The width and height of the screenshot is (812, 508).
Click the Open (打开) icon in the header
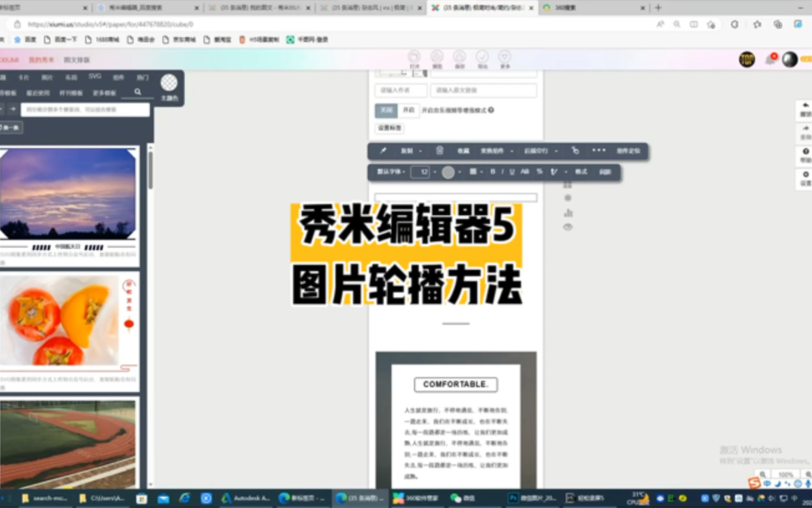[x=414, y=57]
